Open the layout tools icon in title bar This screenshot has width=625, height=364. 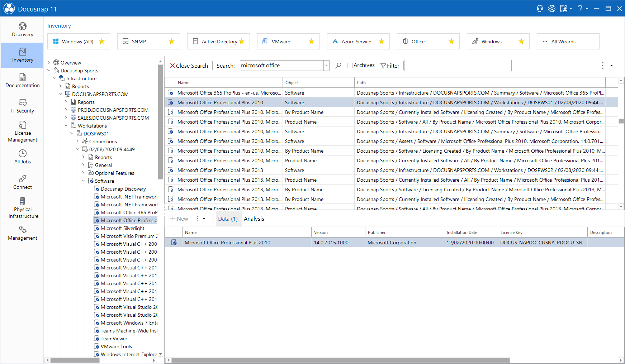click(x=564, y=9)
